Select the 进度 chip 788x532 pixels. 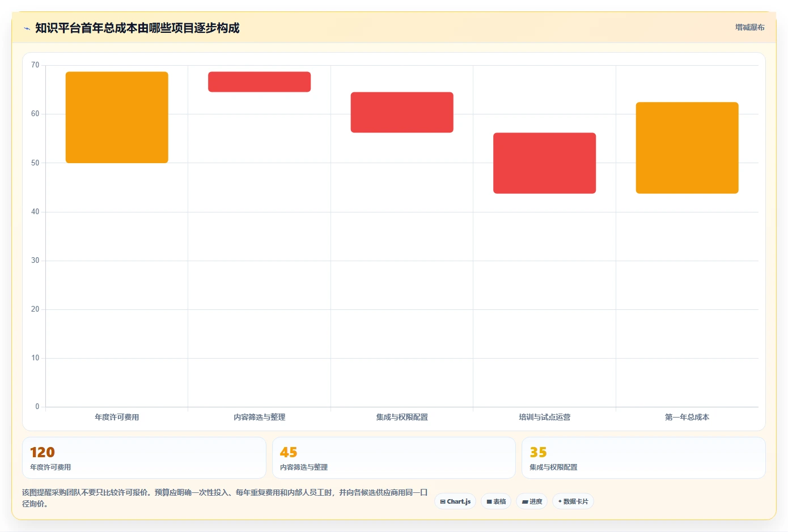pos(532,501)
